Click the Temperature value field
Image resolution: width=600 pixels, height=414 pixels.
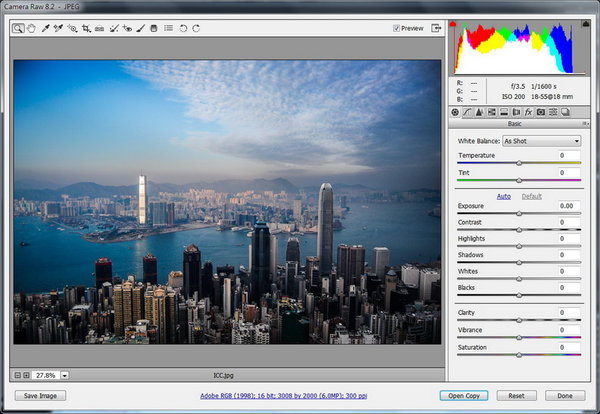567,156
